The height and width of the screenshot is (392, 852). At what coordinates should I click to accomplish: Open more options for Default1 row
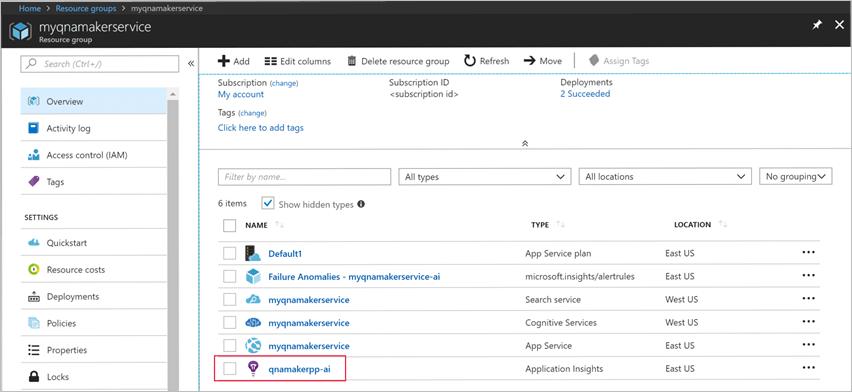tap(809, 253)
